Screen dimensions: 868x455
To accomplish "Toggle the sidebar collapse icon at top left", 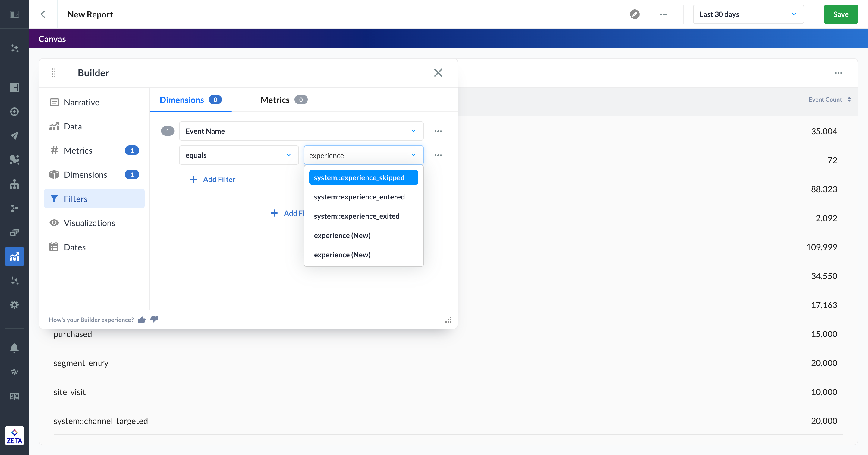I will tap(14, 14).
